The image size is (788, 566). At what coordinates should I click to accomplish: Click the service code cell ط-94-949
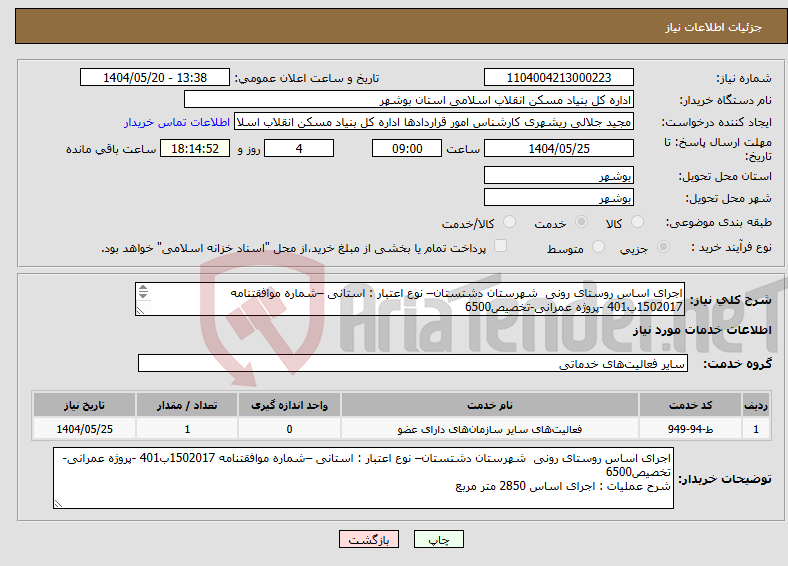pos(691,429)
